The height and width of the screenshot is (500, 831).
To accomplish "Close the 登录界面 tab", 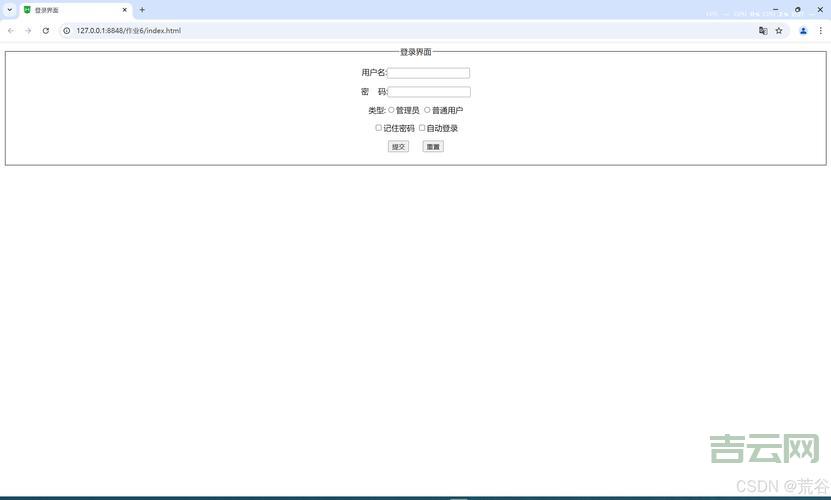I will pyautogui.click(x=124, y=10).
